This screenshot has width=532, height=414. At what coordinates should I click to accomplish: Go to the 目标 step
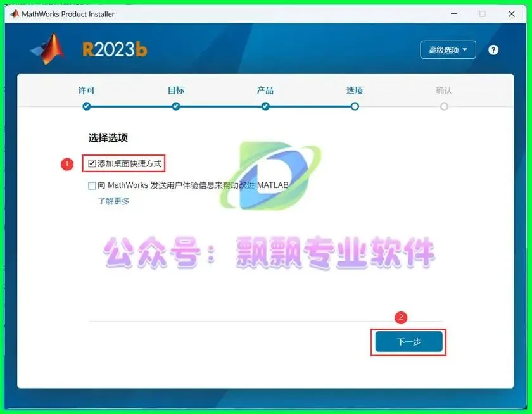coord(176,91)
